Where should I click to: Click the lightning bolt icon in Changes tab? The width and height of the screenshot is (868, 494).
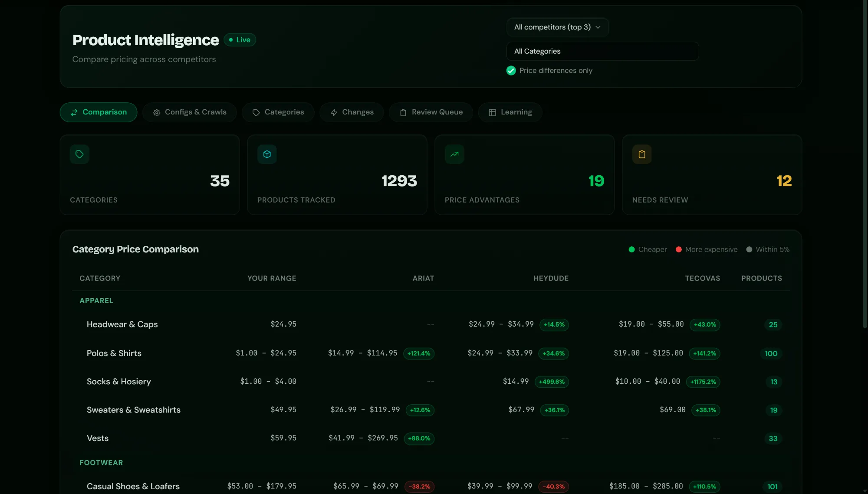click(x=334, y=112)
